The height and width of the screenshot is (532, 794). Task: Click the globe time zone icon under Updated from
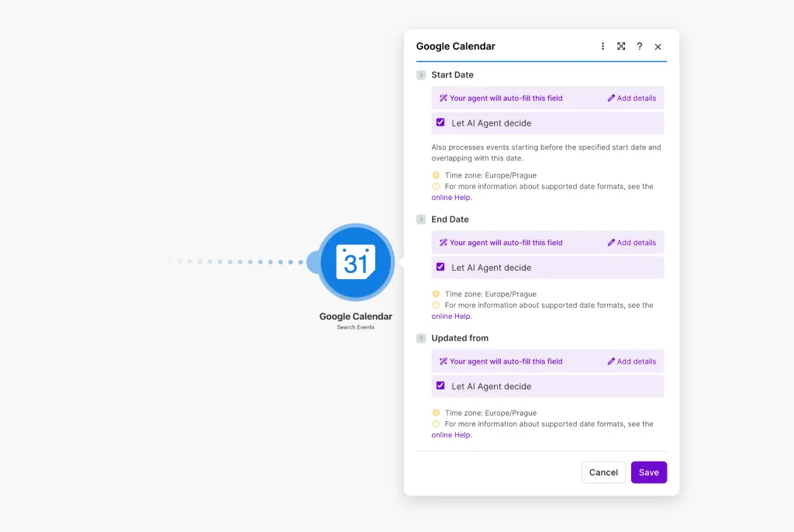[x=436, y=413]
